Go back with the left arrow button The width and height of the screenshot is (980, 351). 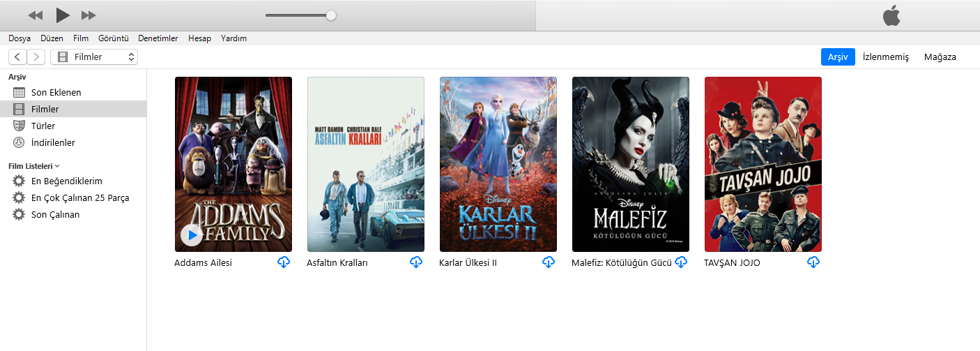17,57
